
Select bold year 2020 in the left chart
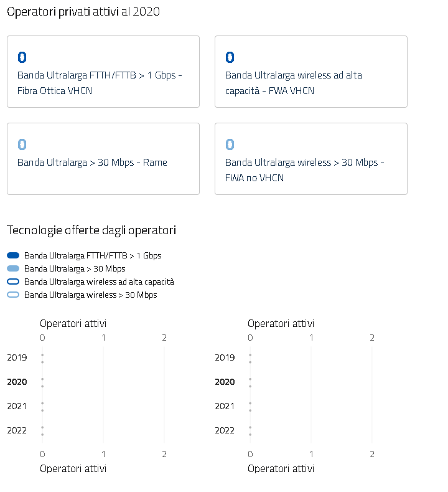[17, 382]
